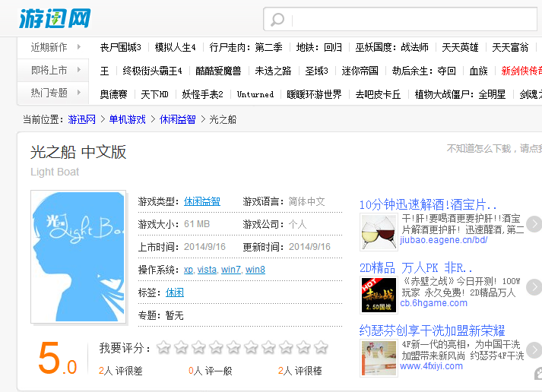The image size is (542, 392).
Task: Rate the game ten stars
Action: tap(321, 347)
